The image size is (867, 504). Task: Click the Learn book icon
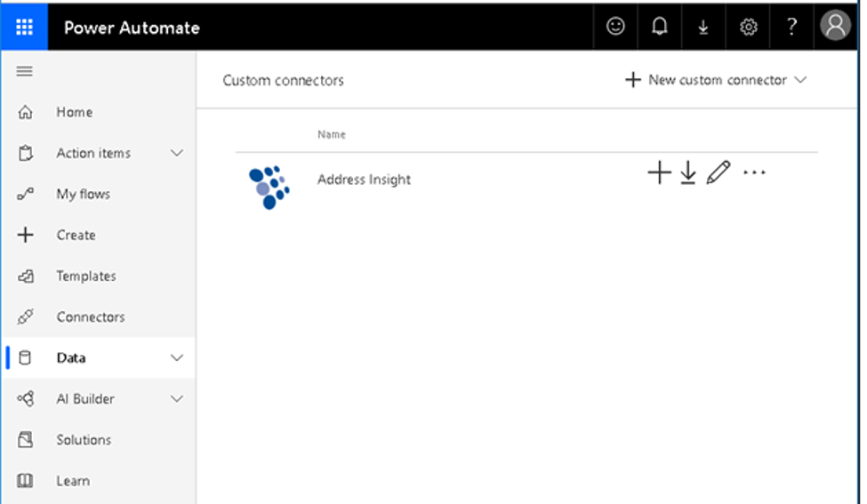[x=25, y=480]
